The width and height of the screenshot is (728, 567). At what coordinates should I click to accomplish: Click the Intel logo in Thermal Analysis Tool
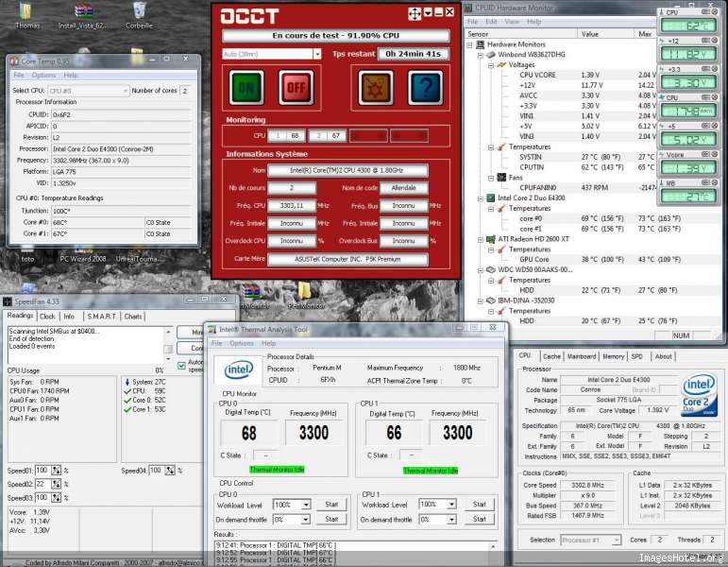pos(239,370)
